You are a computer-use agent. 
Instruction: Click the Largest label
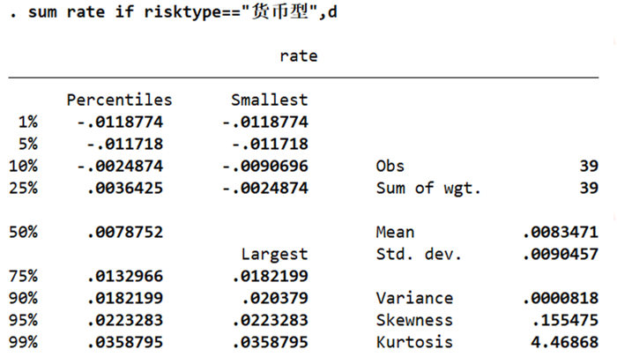pyautogui.click(x=274, y=255)
